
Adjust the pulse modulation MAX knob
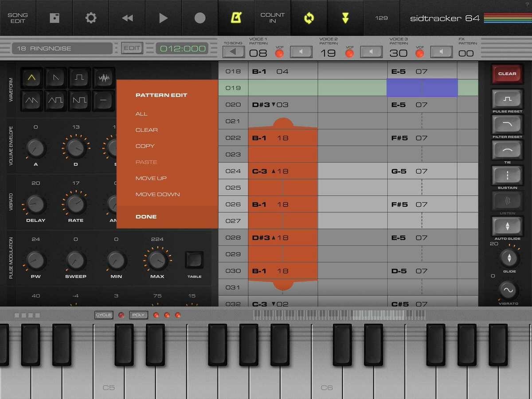pos(157,260)
